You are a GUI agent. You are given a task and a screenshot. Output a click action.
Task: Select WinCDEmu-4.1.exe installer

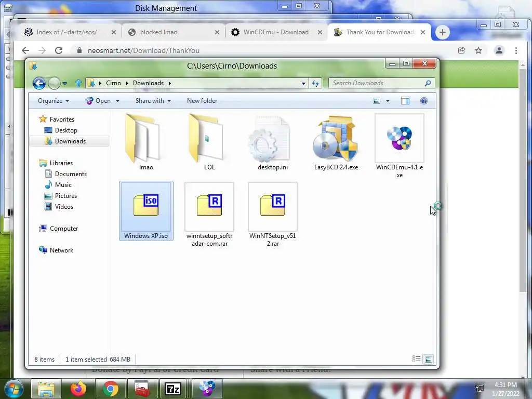click(x=400, y=146)
